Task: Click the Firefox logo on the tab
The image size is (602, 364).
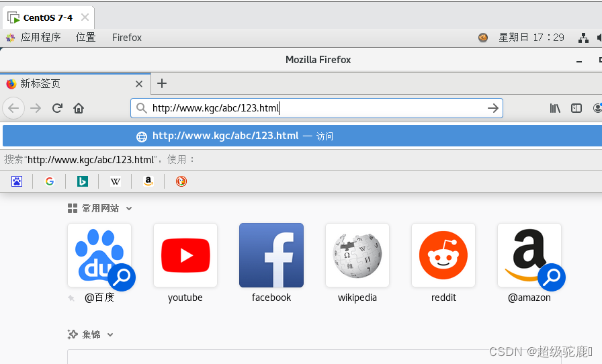Action: click(11, 84)
